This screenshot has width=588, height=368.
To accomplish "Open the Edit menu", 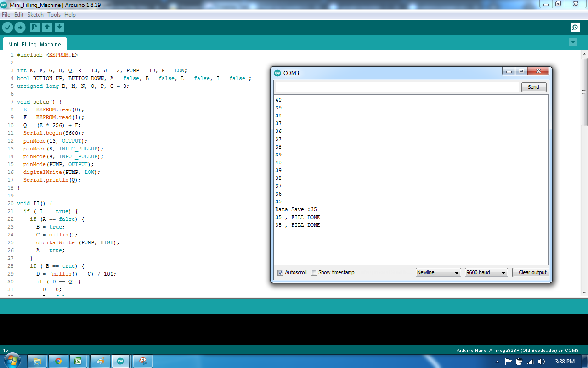I will coord(19,15).
